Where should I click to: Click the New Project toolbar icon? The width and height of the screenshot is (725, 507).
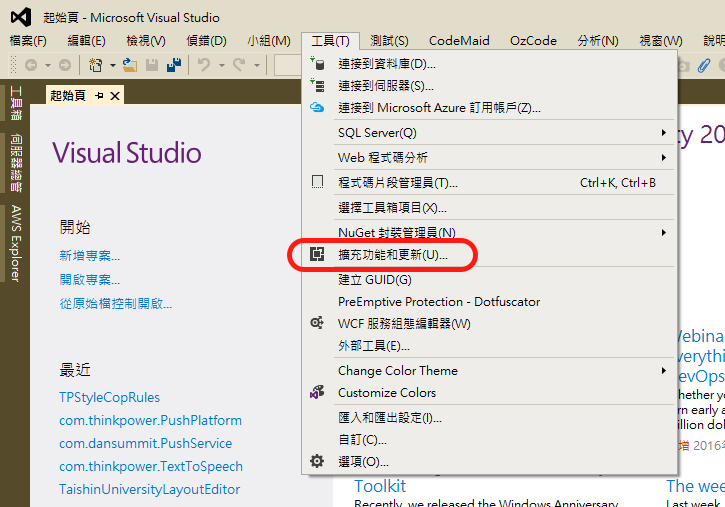96,65
